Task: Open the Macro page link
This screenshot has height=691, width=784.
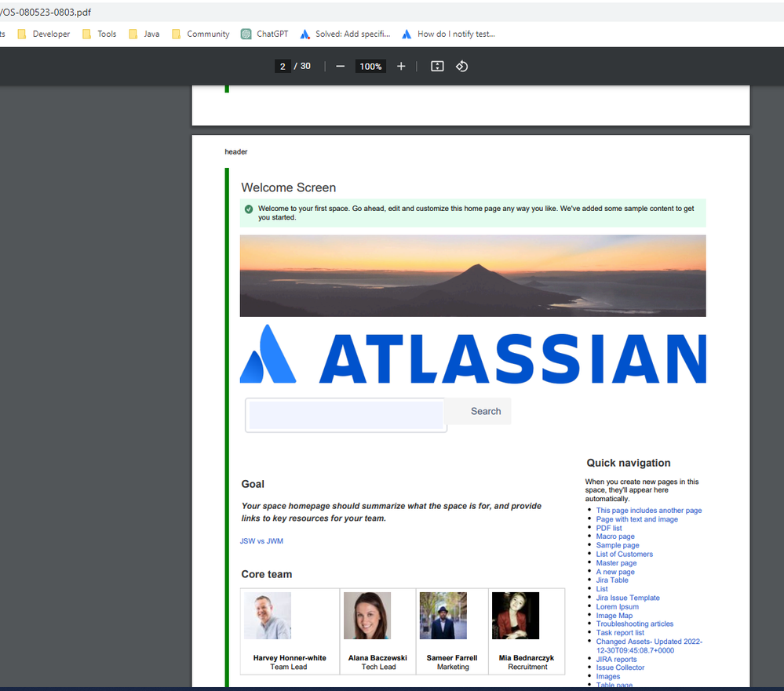Action: pos(615,536)
